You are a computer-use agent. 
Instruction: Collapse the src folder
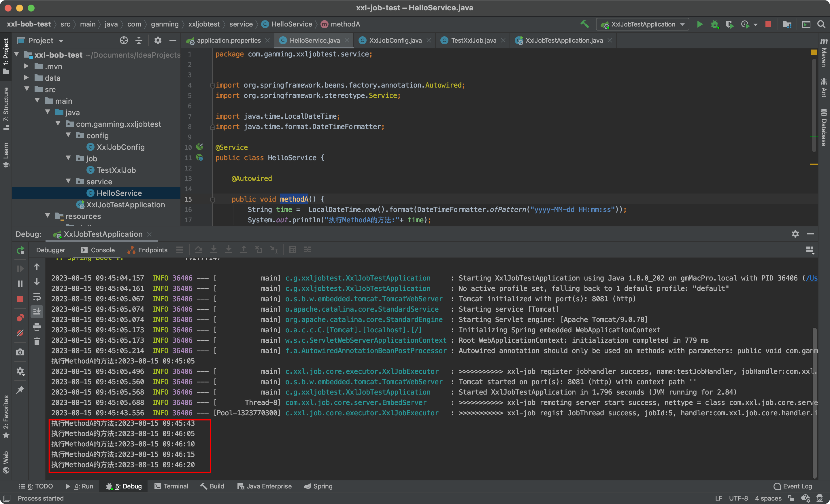click(x=26, y=89)
